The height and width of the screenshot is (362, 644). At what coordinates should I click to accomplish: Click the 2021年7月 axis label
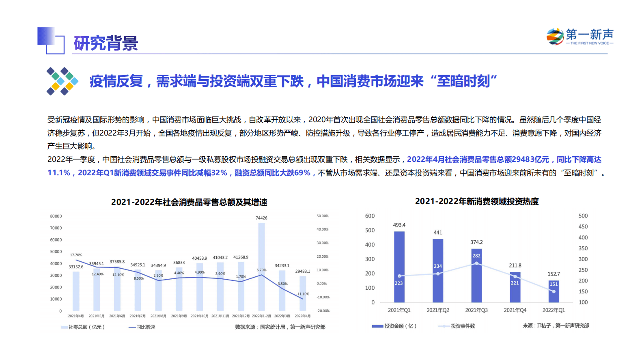pyautogui.click(x=138, y=316)
